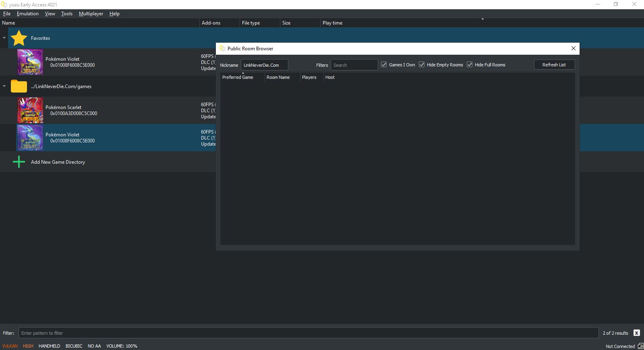Disable the Hide Full Rooms checkbox

pos(470,65)
